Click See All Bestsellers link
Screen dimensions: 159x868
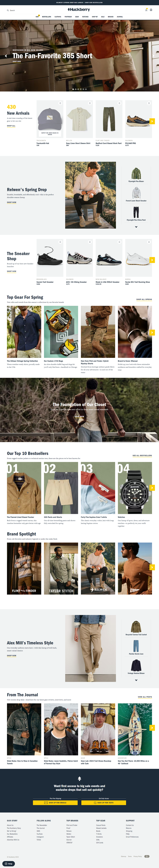click(x=142, y=456)
